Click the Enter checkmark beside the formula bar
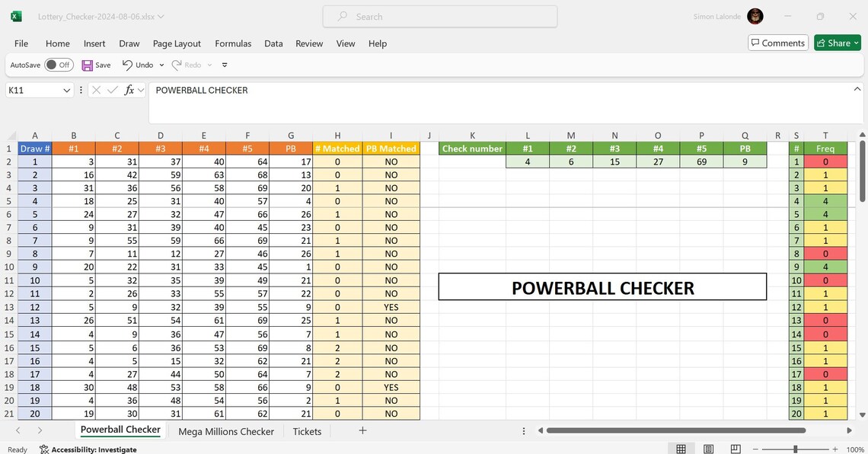This screenshot has width=868, height=454. 112,90
